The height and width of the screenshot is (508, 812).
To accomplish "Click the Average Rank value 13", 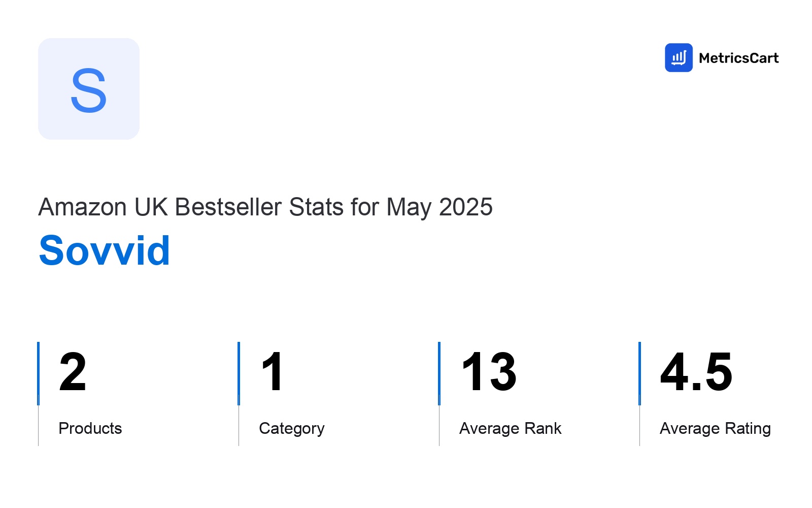I will (489, 372).
